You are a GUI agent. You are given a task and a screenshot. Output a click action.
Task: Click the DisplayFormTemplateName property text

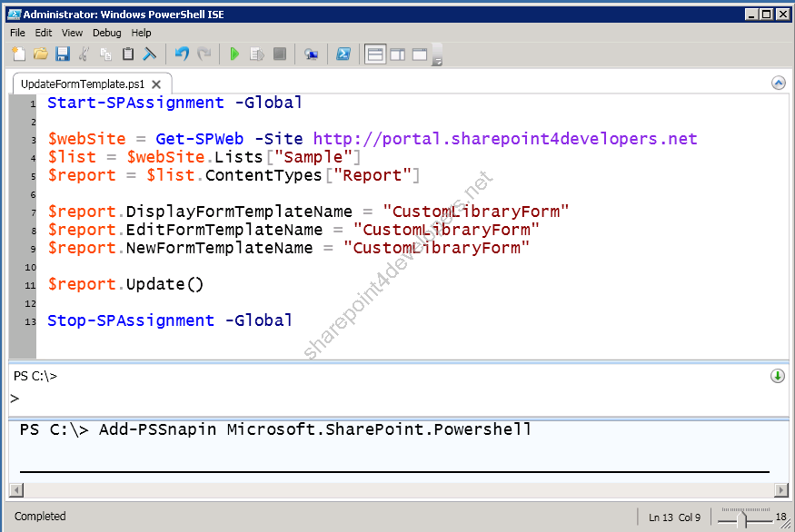[x=239, y=212]
